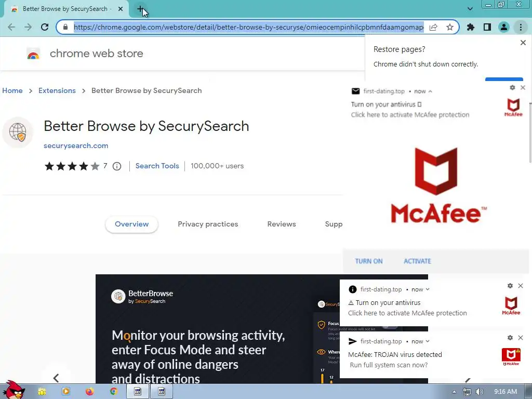532x399 pixels.
Task: Click the share page icon in address bar
Action: 433,27
